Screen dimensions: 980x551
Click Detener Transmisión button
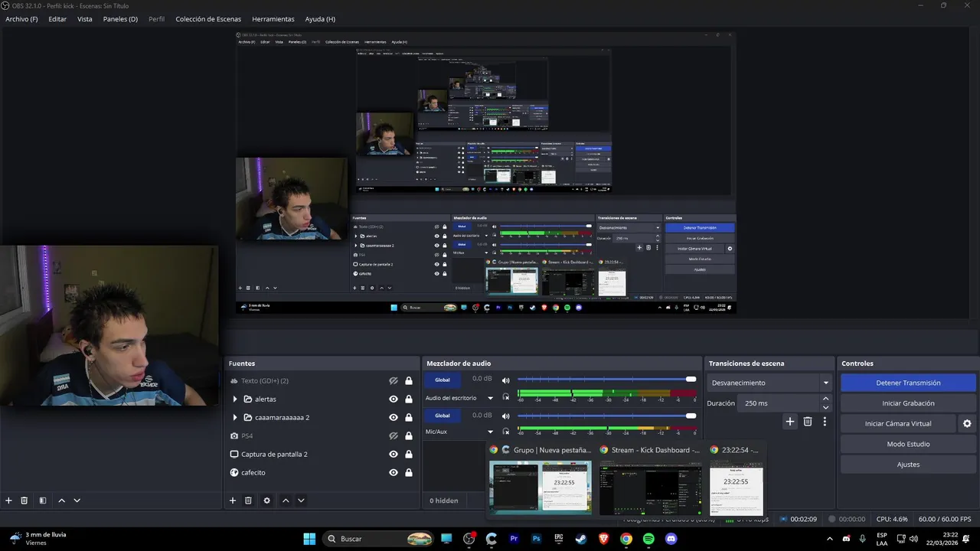click(x=908, y=383)
